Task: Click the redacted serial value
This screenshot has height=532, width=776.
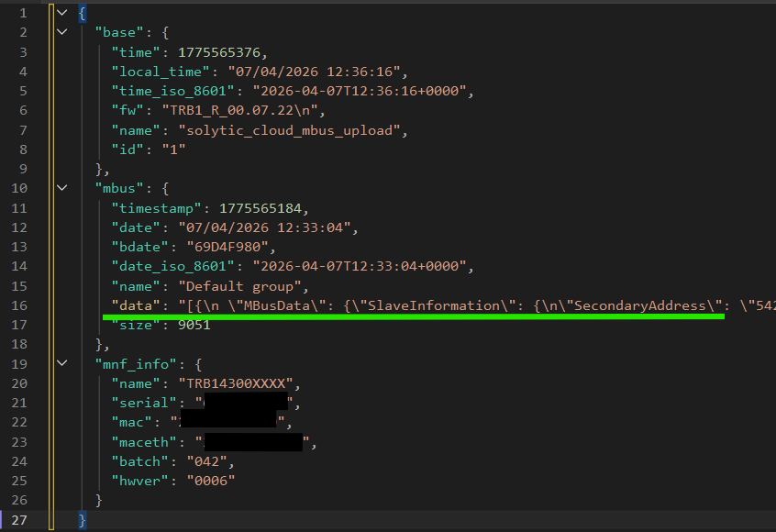Action: tap(245, 403)
